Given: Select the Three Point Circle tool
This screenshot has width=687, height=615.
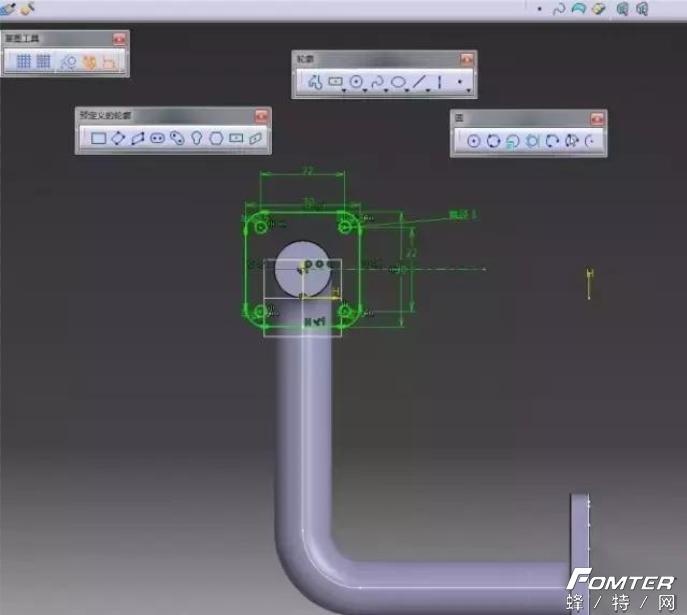Looking at the screenshot, I should pos(493,141).
